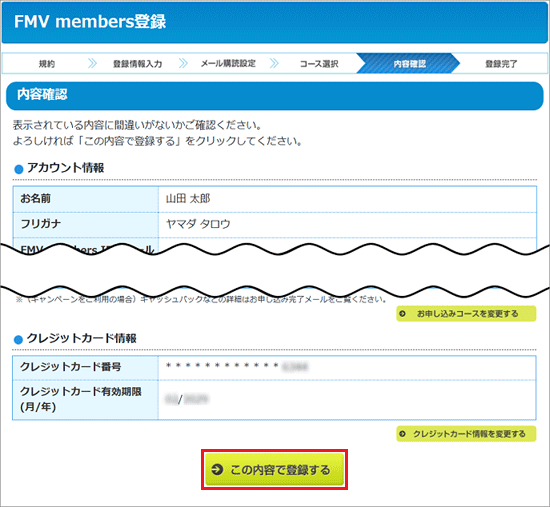Select the 登録完了 step
The width and height of the screenshot is (550, 507).
pyautogui.click(x=501, y=64)
